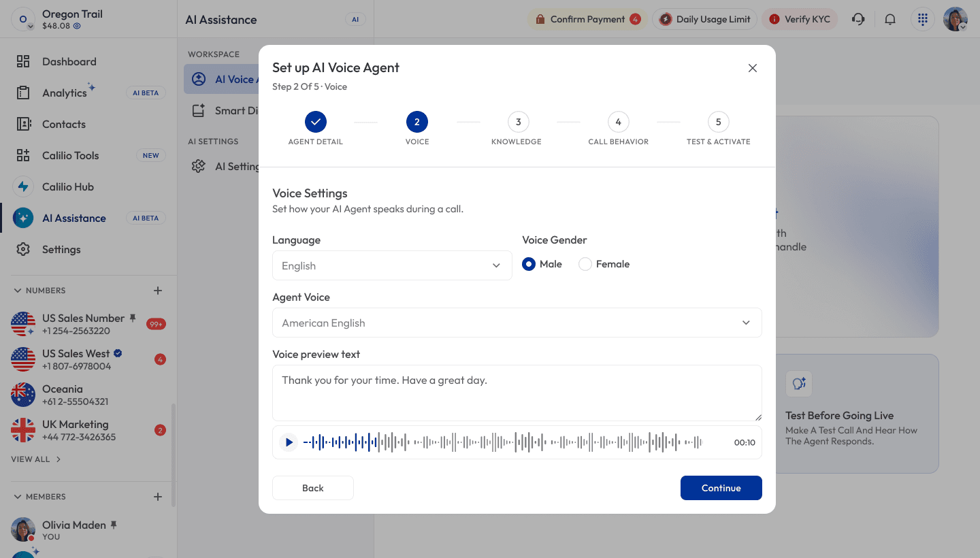The width and height of the screenshot is (980, 558).
Task: Click the Back button
Action: click(313, 488)
